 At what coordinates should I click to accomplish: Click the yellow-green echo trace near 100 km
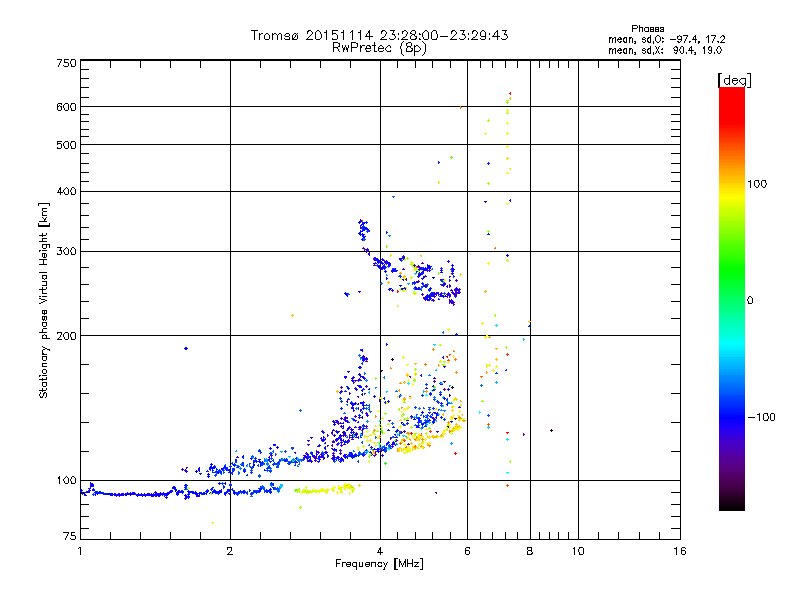327,490
